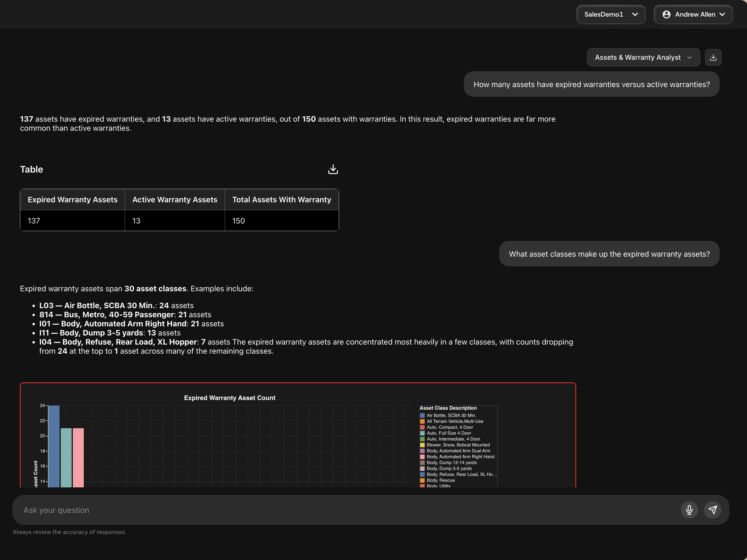Select the Body, Dump 12-14 yards legend entry

(x=448, y=462)
